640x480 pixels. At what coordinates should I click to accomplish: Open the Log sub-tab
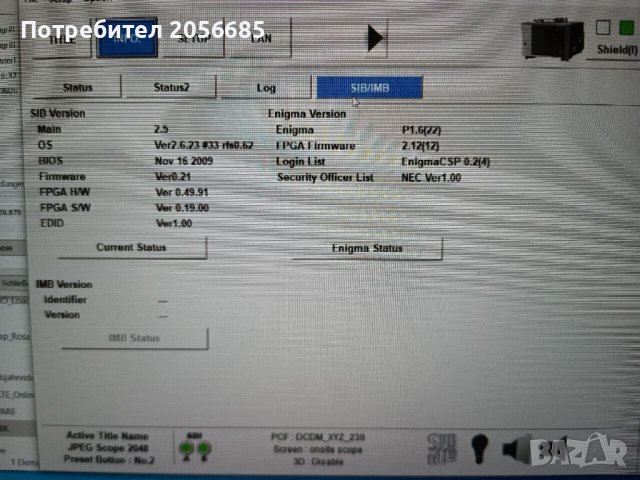(266, 88)
